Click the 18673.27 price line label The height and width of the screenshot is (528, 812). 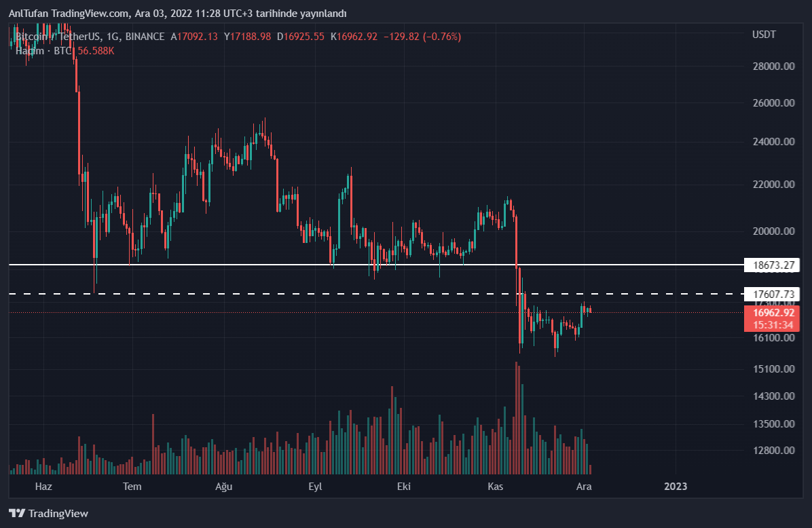[x=771, y=265]
